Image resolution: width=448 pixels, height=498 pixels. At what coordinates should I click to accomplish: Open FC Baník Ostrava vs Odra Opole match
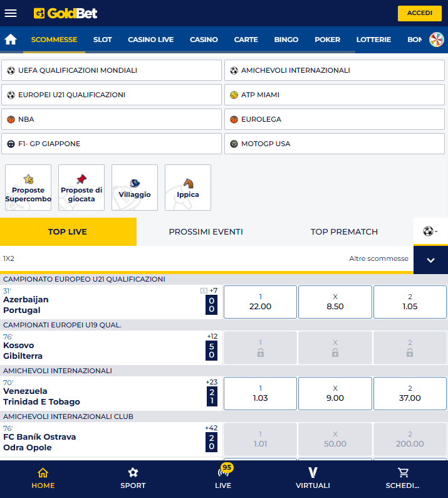click(39, 442)
